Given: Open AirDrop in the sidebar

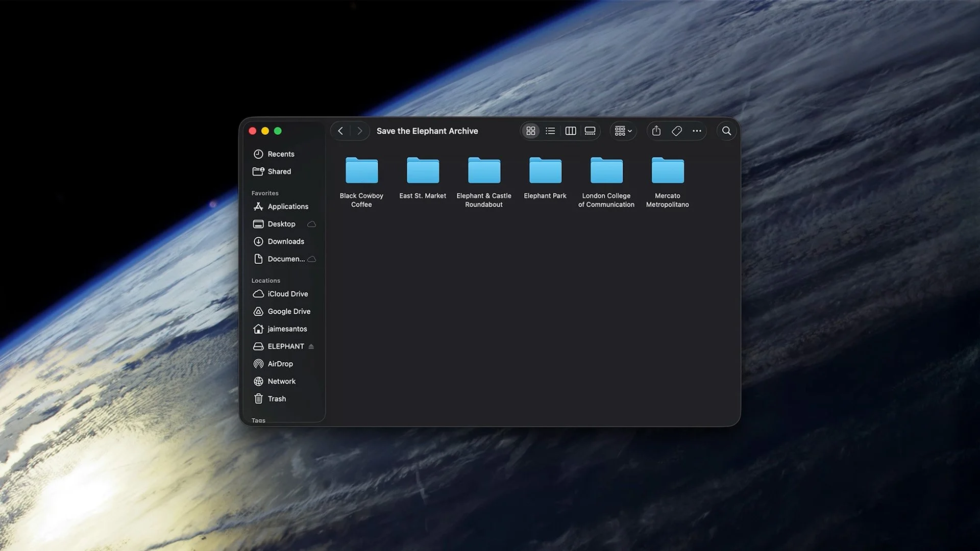Looking at the screenshot, I should click(x=280, y=364).
